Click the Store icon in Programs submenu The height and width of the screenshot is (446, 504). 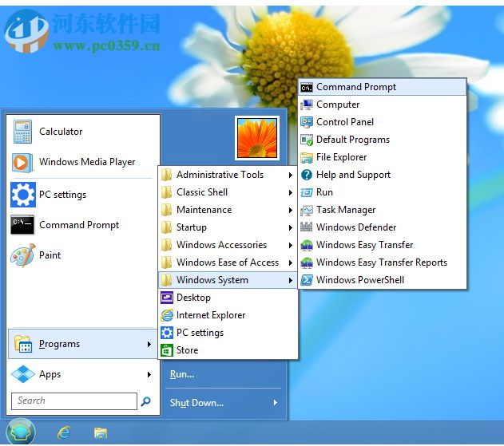[167, 350]
